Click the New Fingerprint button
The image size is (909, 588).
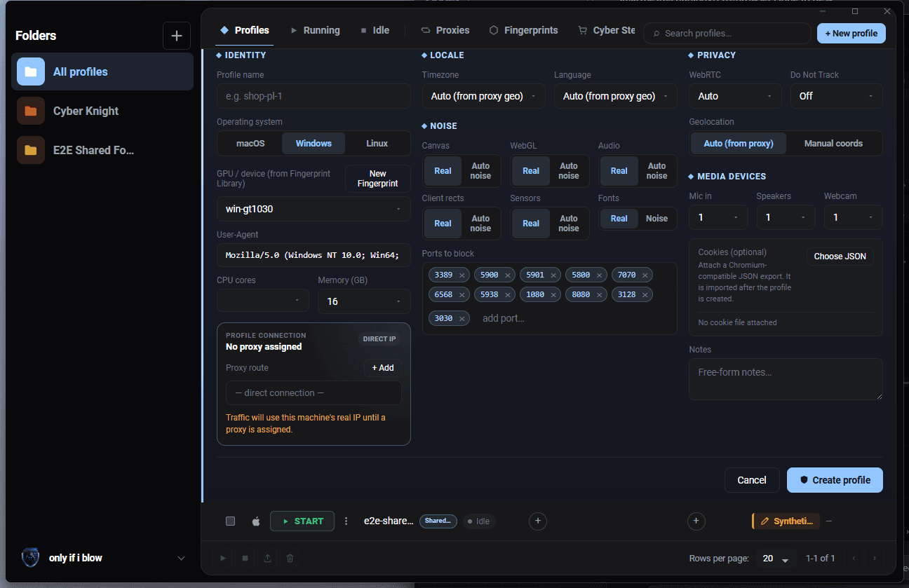378,178
